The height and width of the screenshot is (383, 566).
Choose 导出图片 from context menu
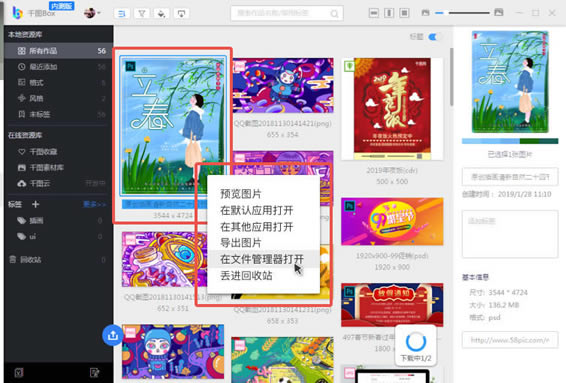pos(240,243)
